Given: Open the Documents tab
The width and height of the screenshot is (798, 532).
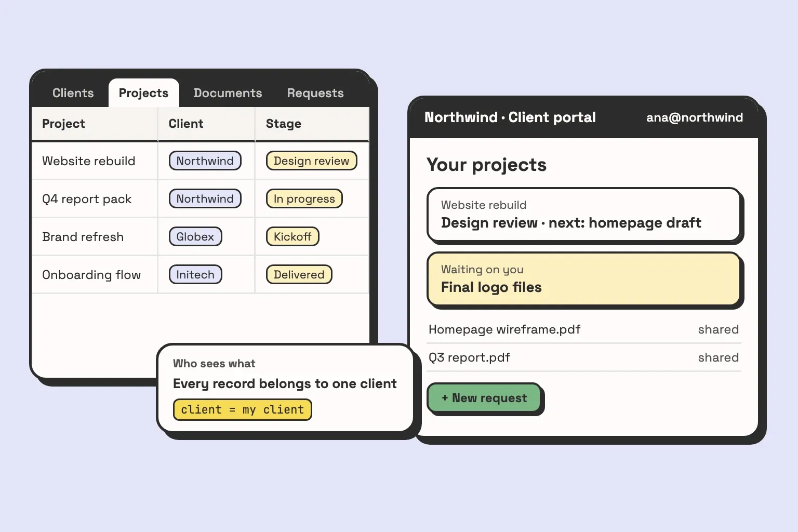Looking at the screenshot, I should pyautogui.click(x=228, y=93).
